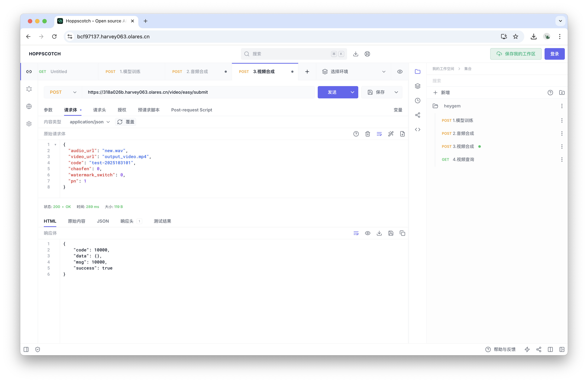Prettify request body with magic wand icon
The height and width of the screenshot is (382, 588).
[x=391, y=134]
